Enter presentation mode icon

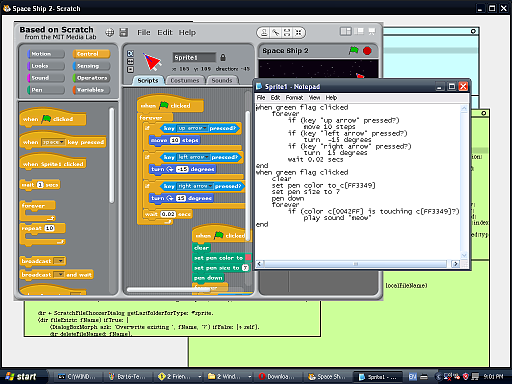pos(372,32)
